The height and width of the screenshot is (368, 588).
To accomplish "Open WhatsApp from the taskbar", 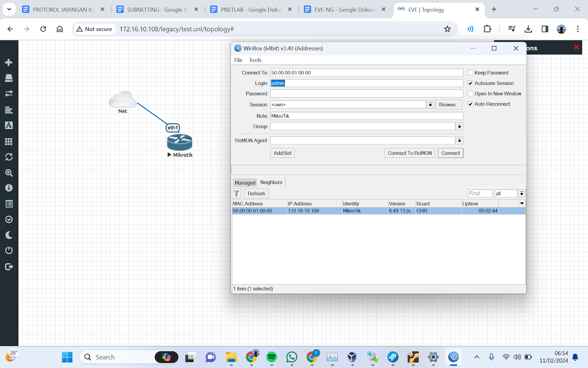I will pyautogui.click(x=292, y=357).
